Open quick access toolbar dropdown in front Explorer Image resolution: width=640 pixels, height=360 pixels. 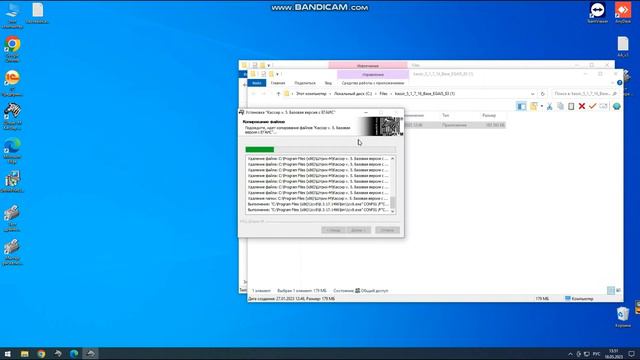click(278, 74)
